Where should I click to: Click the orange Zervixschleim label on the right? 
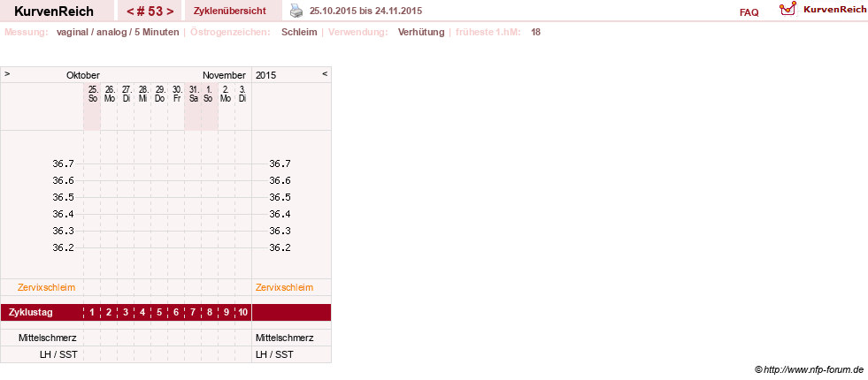pyautogui.click(x=285, y=287)
